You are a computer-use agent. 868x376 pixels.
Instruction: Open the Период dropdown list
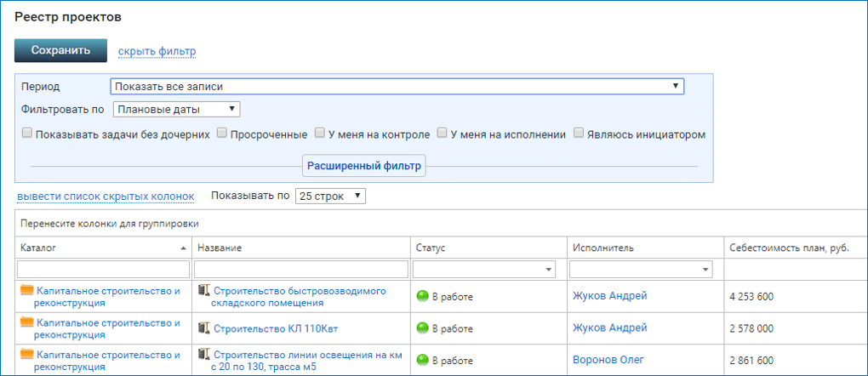tap(397, 86)
